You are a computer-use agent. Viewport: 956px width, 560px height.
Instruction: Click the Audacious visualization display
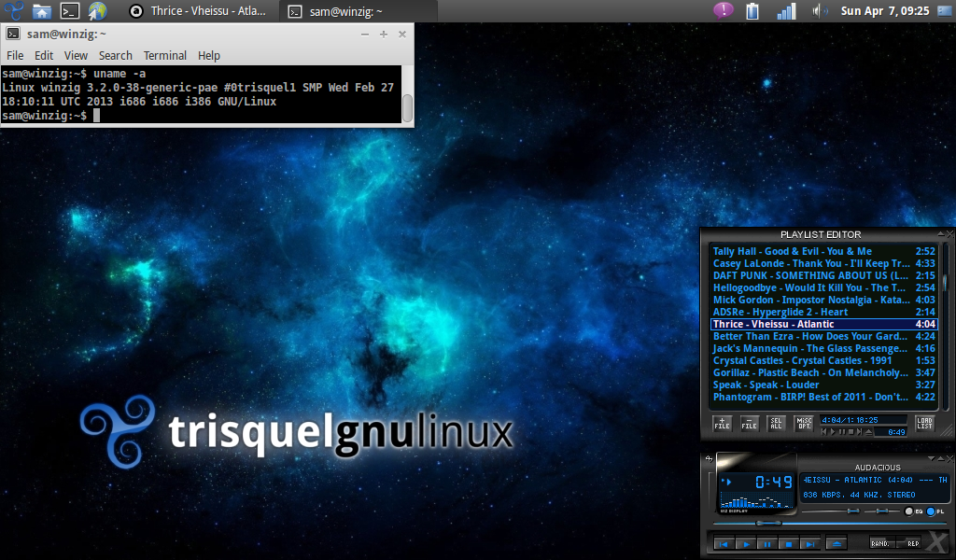click(755, 501)
